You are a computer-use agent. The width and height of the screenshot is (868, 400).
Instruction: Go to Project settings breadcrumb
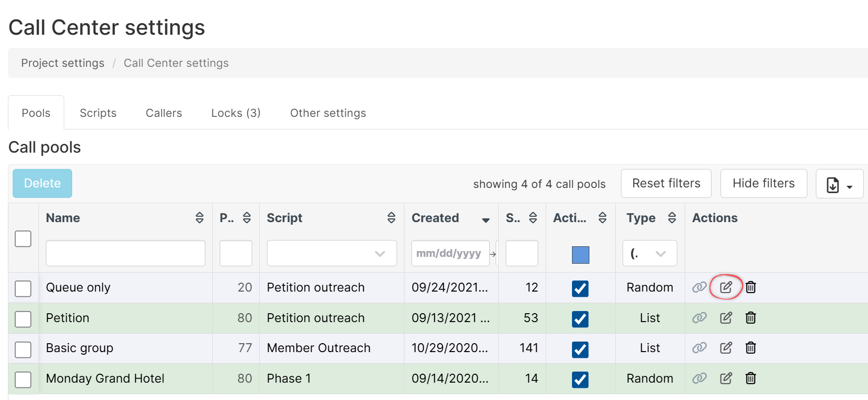[x=63, y=63]
